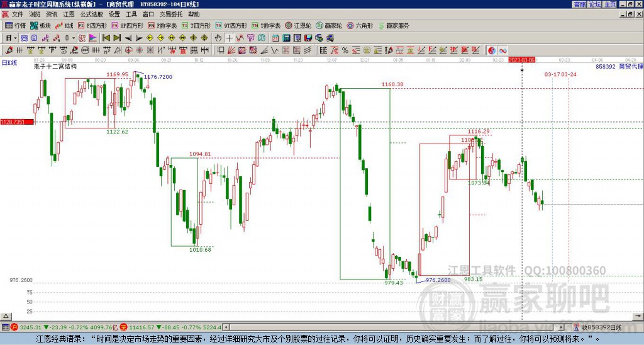
Task: Click the 客服 customer service link
Action: click(x=579, y=4)
